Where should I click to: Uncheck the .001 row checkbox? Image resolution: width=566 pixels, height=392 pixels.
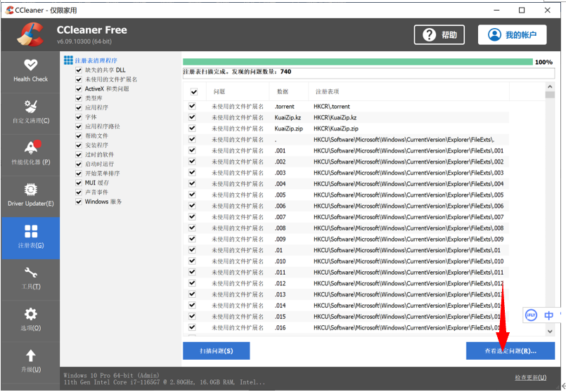[x=192, y=150]
